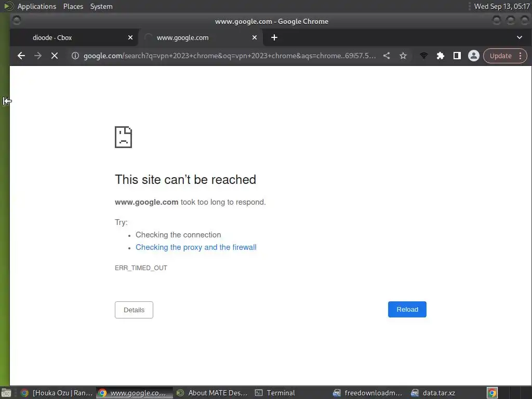This screenshot has height=399, width=532.
Task: Close the dioode Cbox tab
Action: tap(130, 37)
